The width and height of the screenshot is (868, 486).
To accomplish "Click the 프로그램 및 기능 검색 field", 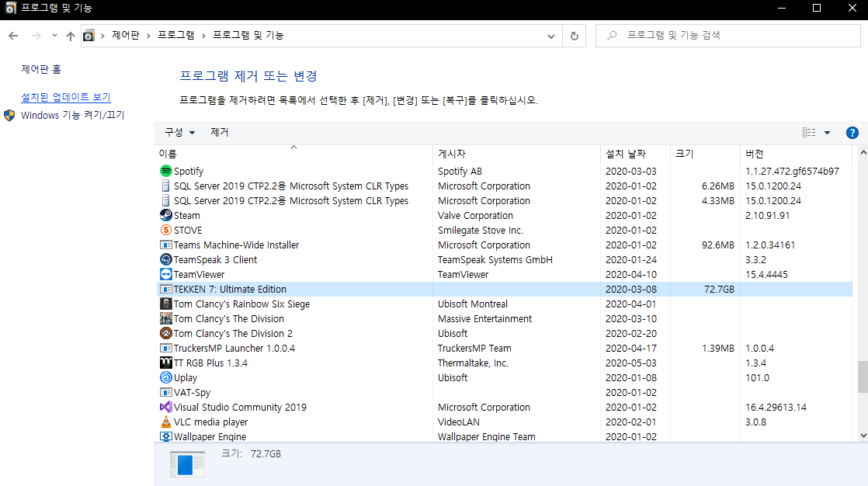I will [x=728, y=36].
